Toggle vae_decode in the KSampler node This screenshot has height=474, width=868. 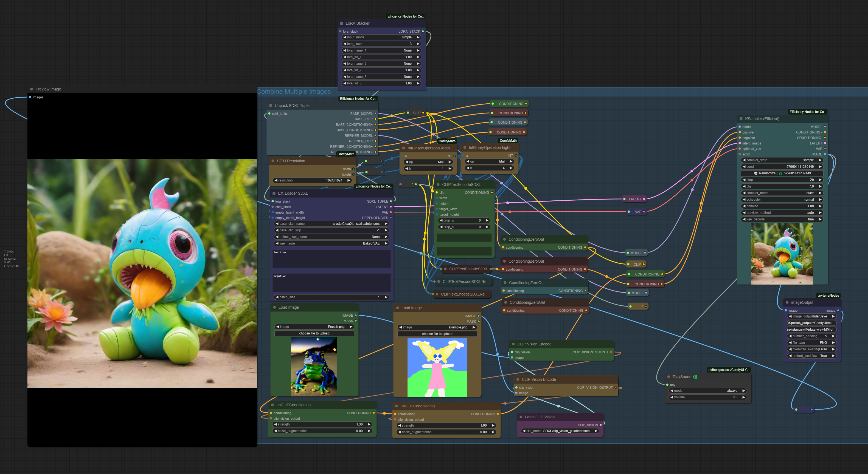pos(782,220)
